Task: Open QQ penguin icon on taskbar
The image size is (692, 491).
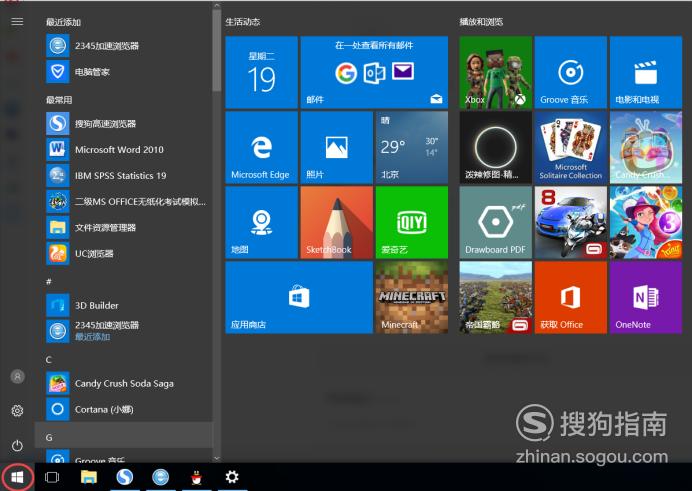Action: (196, 477)
